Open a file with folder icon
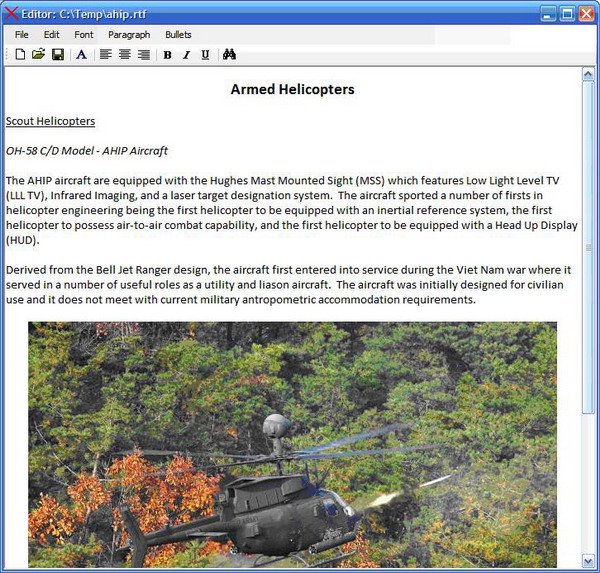The image size is (600, 573). click(39, 54)
